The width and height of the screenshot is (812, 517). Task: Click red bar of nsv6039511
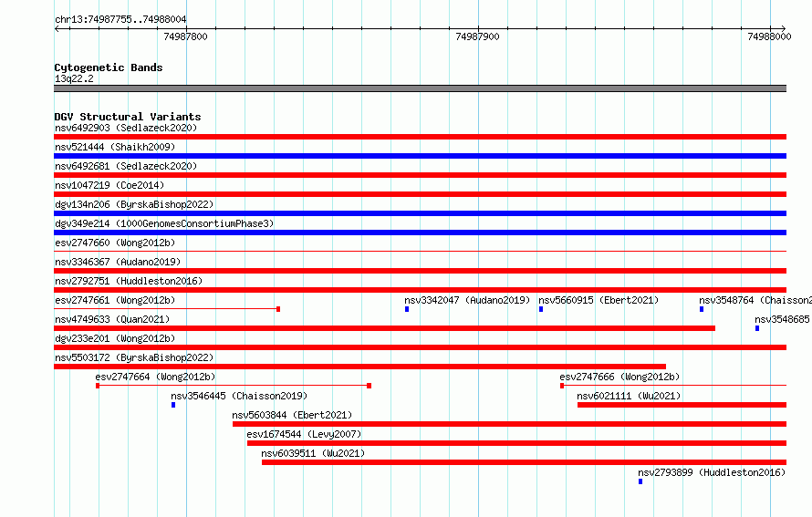click(524, 462)
